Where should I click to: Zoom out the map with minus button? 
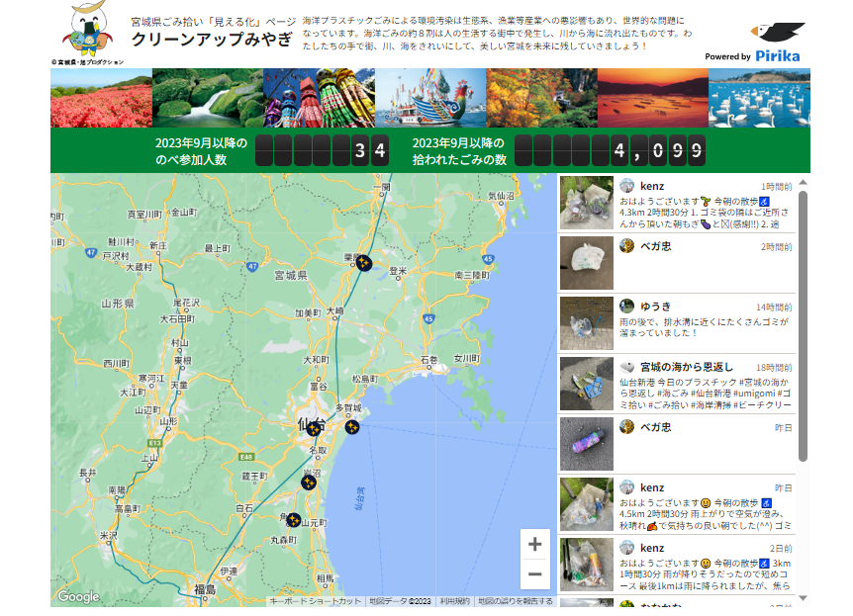534,574
